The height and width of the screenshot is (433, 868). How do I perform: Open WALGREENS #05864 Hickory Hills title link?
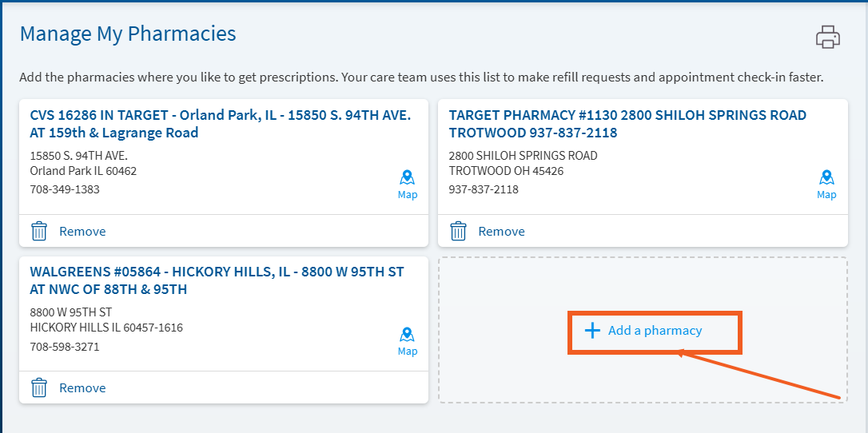(217, 280)
